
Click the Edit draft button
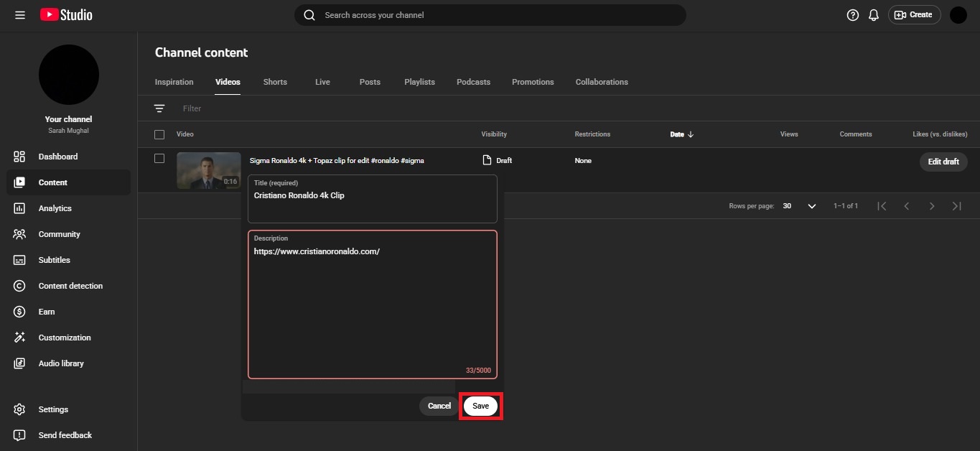click(x=943, y=162)
